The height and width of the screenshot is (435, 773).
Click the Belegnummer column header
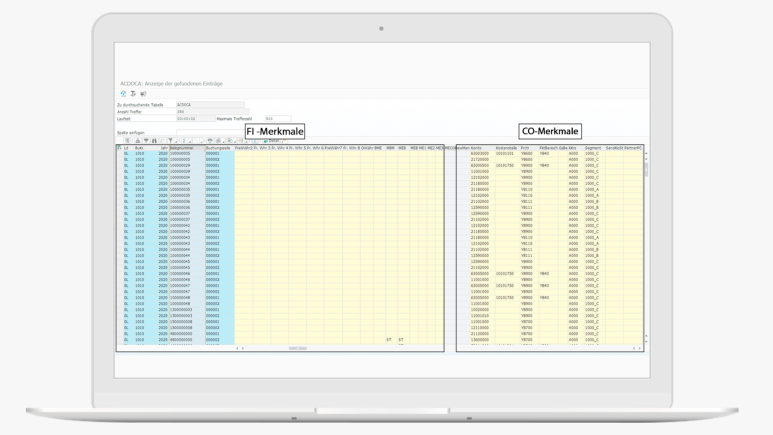click(180, 148)
